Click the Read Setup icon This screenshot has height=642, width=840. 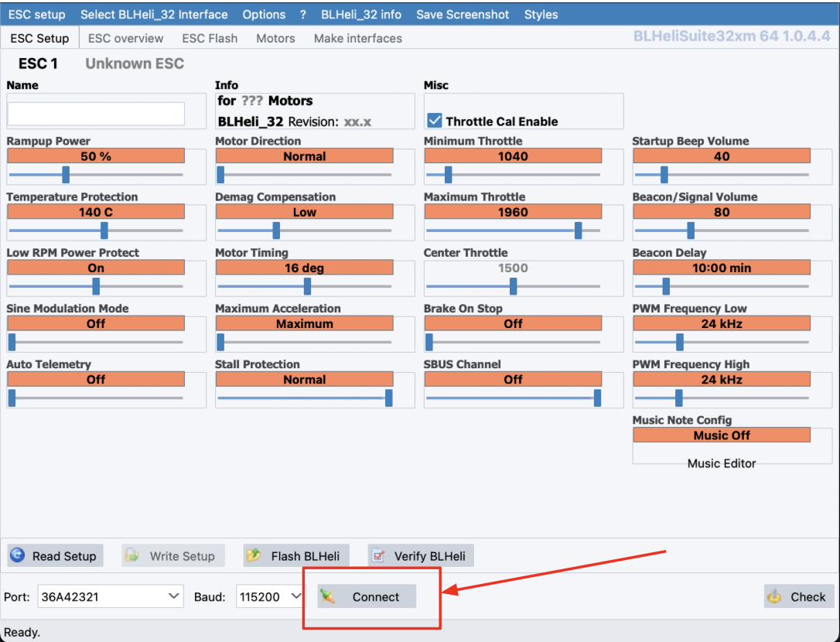pyautogui.click(x=17, y=555)
